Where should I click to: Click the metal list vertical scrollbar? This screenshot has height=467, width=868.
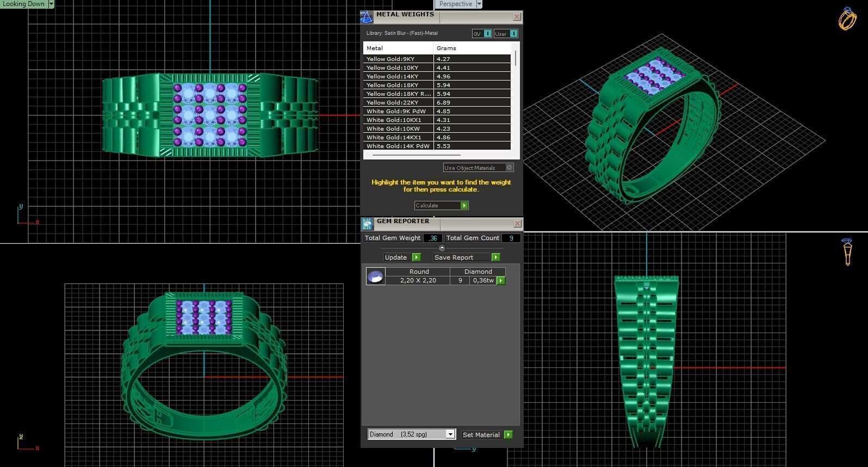tap(515, 57)
